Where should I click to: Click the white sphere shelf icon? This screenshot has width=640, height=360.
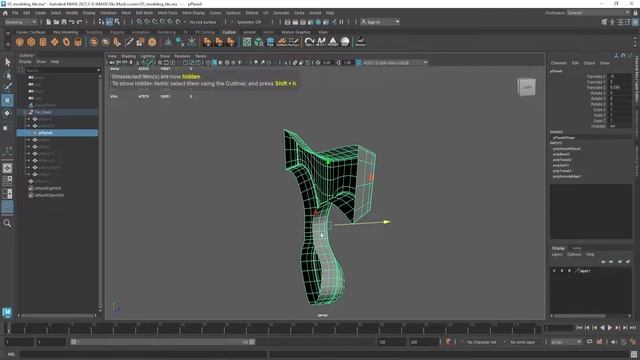click(345, 42)
